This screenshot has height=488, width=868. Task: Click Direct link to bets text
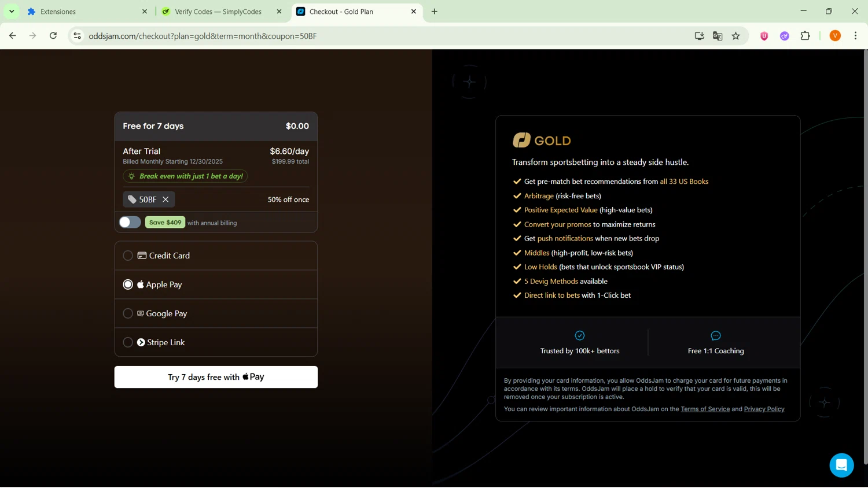552,295
